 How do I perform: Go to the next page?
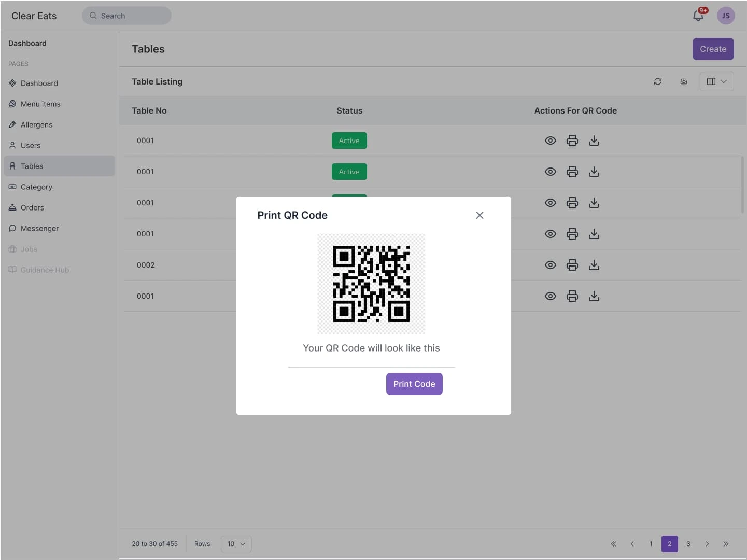pos(707,544)
